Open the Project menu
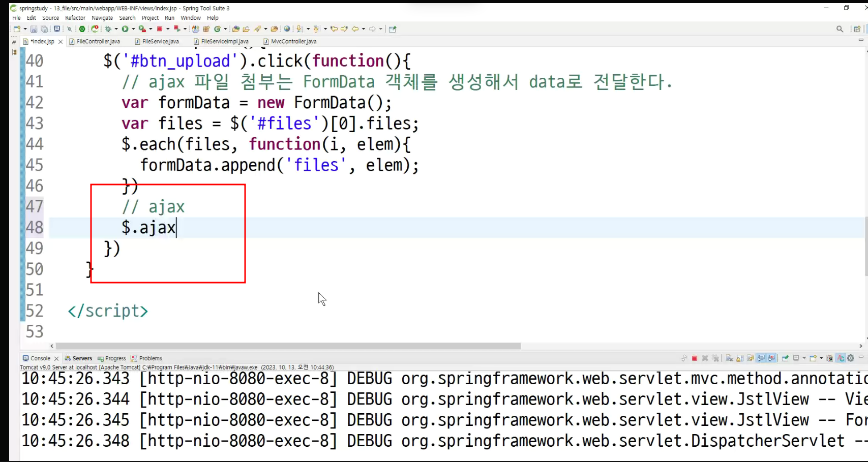Screen dimensions: 868x462 [150, 18]
